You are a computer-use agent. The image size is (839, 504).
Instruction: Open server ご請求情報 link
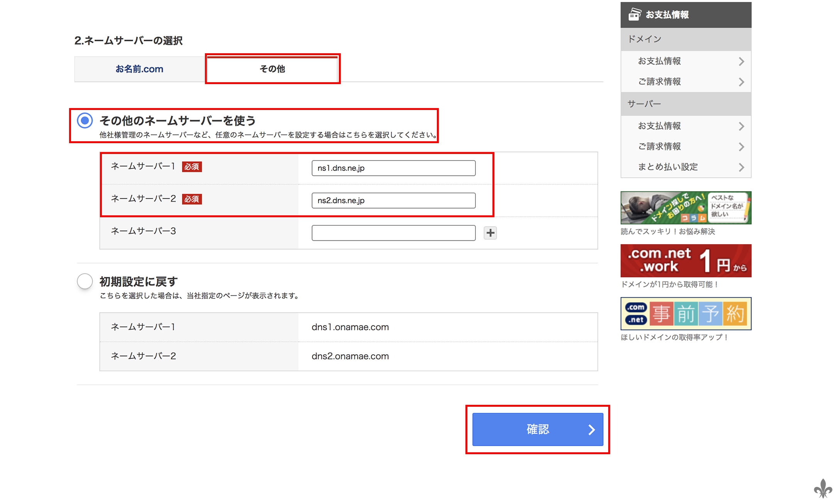pyautogui.click(x=659, y=147)
